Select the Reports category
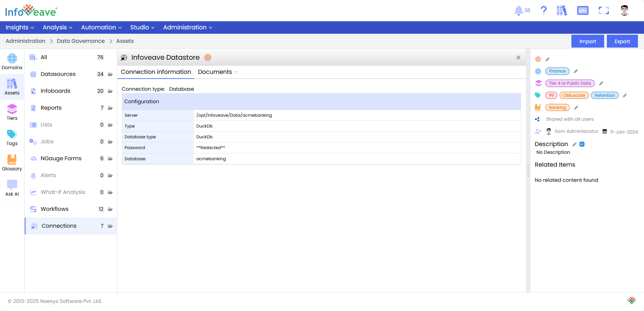The height and width of the screenshot is (311, 644). [x=71, y=108]
